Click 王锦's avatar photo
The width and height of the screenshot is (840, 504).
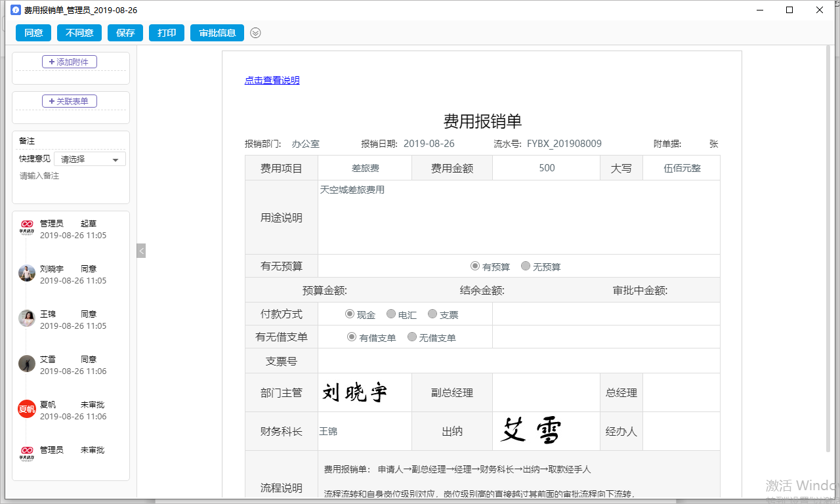(27, 318)
